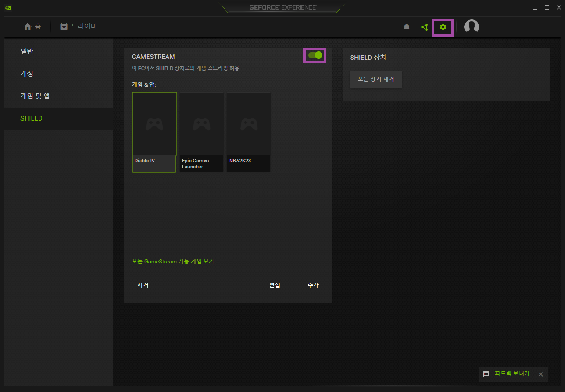The width and height of the screenshot is (565, 392).
Task: Click the 모든 장치 제거 button
Action: [x=376, y=79]
